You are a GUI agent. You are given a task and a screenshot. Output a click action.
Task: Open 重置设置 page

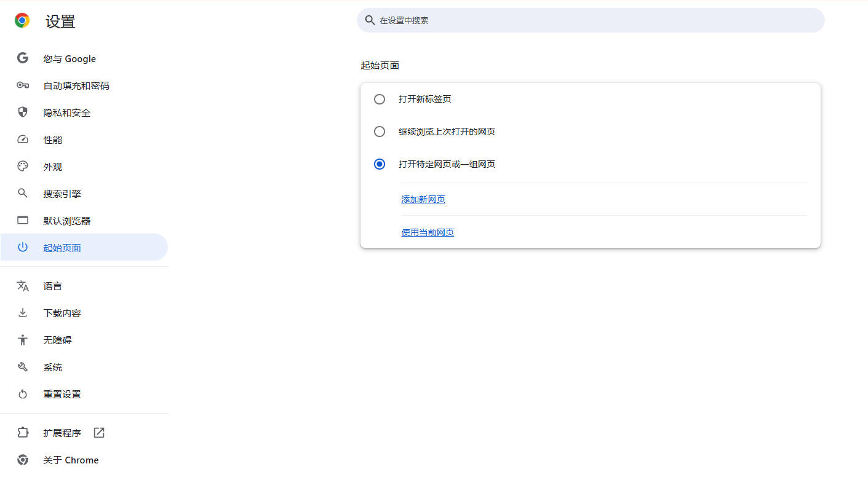[84, 394]
